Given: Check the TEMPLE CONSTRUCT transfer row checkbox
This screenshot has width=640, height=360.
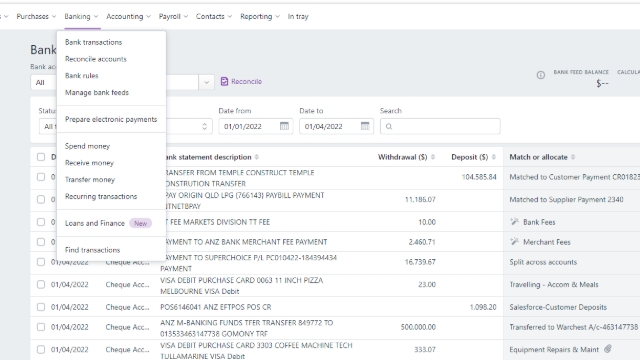Looking at the screenshot, I should pos(41,177).
